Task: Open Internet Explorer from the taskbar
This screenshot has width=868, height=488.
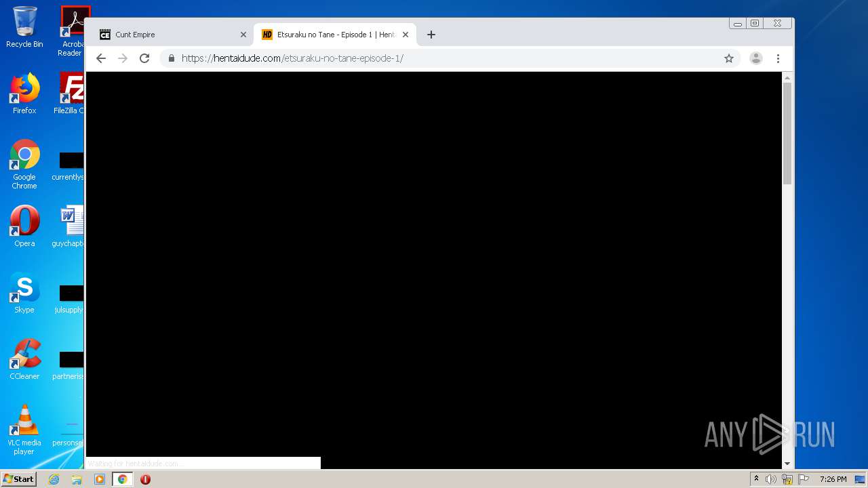Action: [x=54, y=479]
